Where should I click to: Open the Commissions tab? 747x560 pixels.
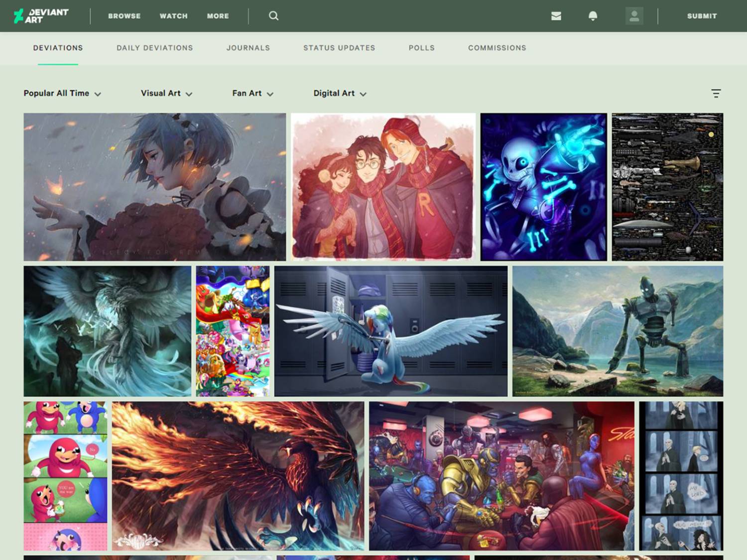click(x=497, y=48)
